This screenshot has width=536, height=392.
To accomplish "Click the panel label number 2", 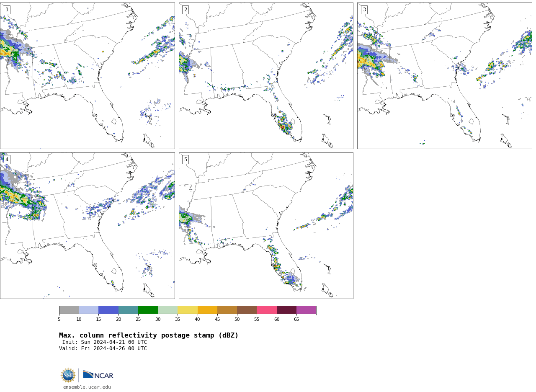I will [186, 10].
